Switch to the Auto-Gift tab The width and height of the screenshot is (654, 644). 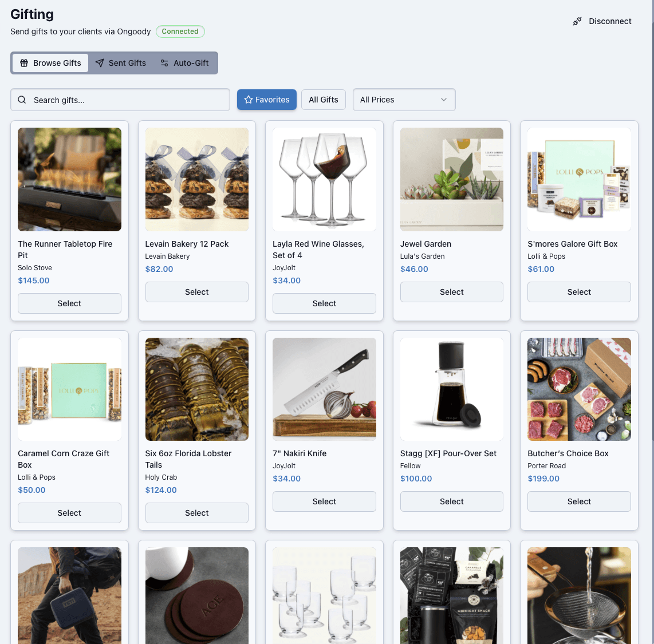pos(185,63)
